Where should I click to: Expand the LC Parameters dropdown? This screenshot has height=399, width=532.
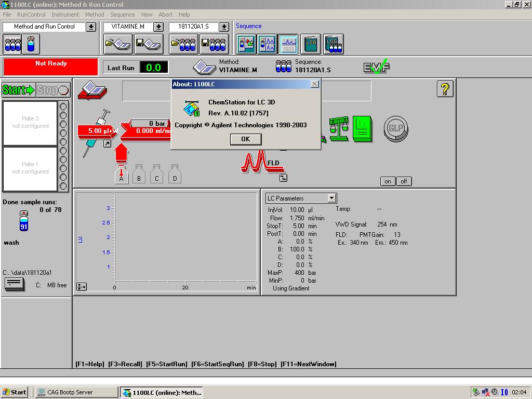(x=332, y=198)
